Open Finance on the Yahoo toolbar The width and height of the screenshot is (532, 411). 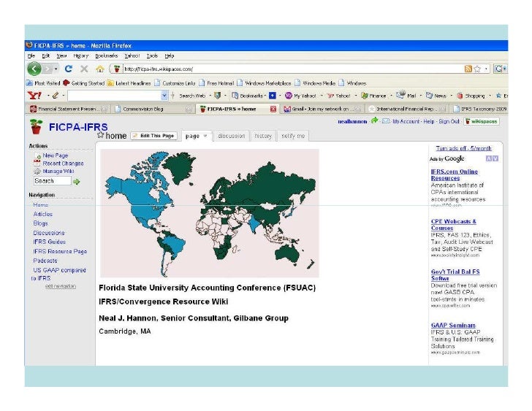pyautogui.click(x=374, y=96)
